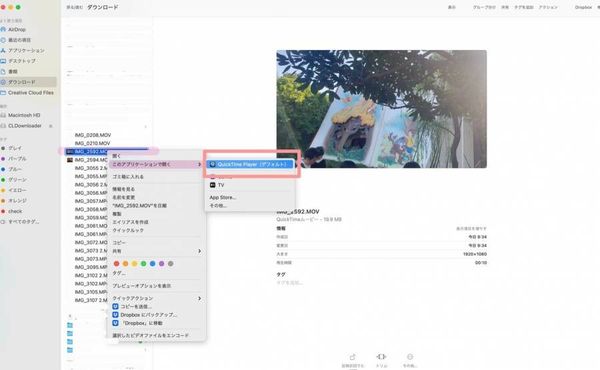Apply green tag dot in context menu
The width and height of the screenshot is (600, 370).
143,264
